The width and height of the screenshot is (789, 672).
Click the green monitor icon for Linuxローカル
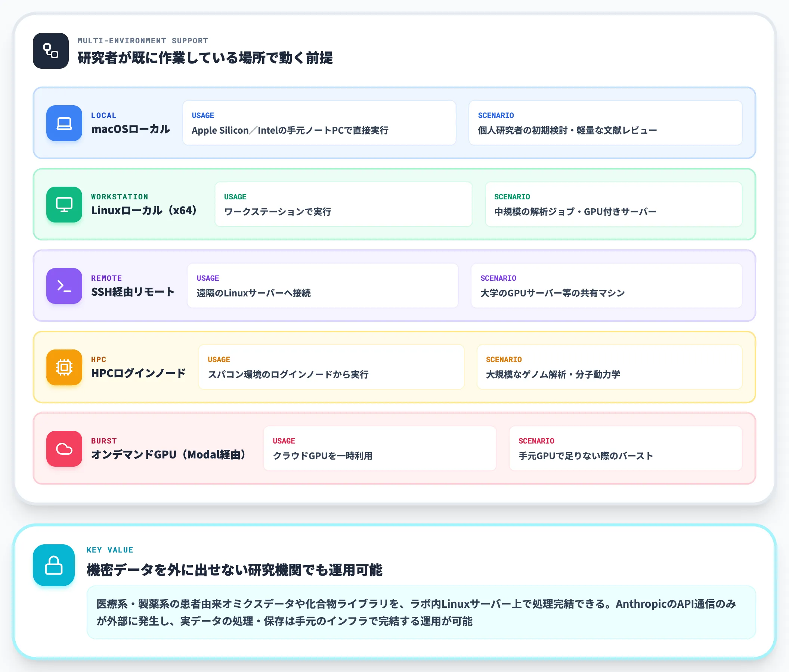[x=64, y=204]
